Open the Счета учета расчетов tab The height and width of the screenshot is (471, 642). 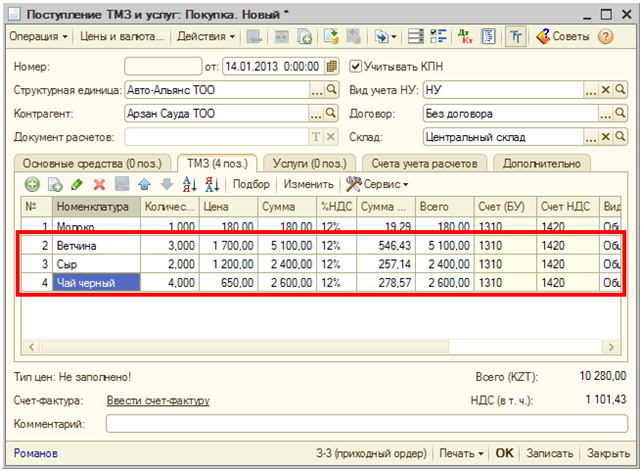coord(424,162)
